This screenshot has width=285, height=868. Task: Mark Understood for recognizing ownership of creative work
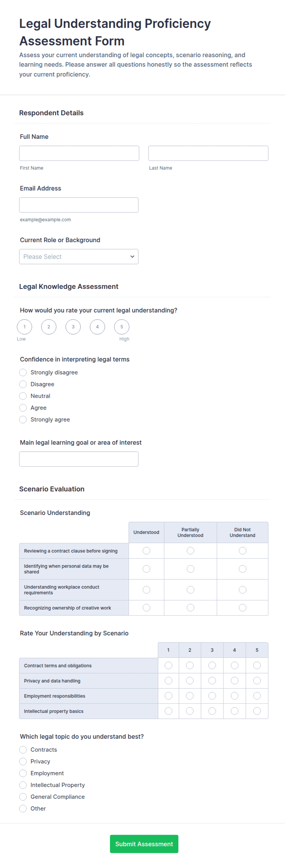click(x=146, y=608)
